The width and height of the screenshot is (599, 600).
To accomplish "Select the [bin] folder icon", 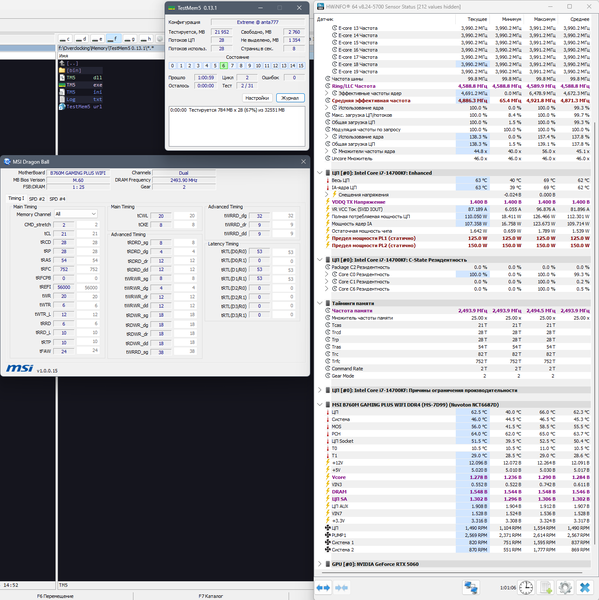I will (62, 70).
